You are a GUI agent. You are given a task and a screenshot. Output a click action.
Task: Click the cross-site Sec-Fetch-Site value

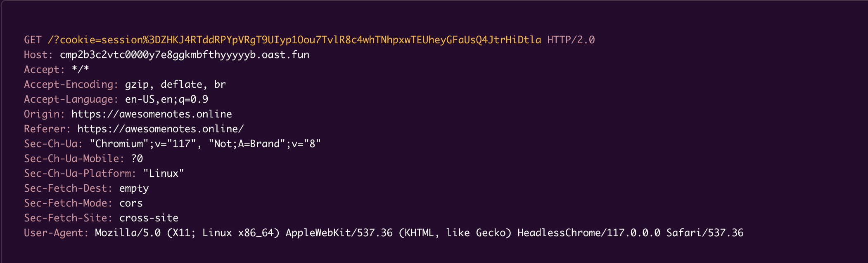coord(149,218)
